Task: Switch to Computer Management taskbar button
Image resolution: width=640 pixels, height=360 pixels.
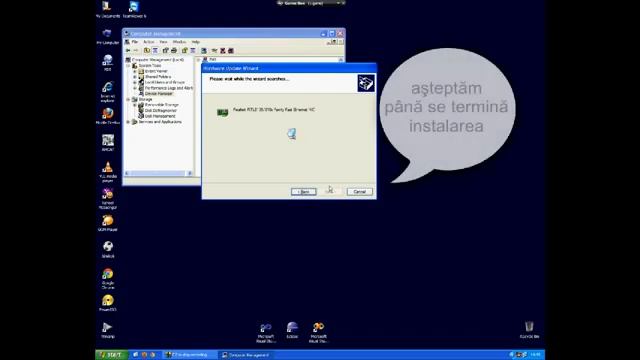Action: [246, 355]
